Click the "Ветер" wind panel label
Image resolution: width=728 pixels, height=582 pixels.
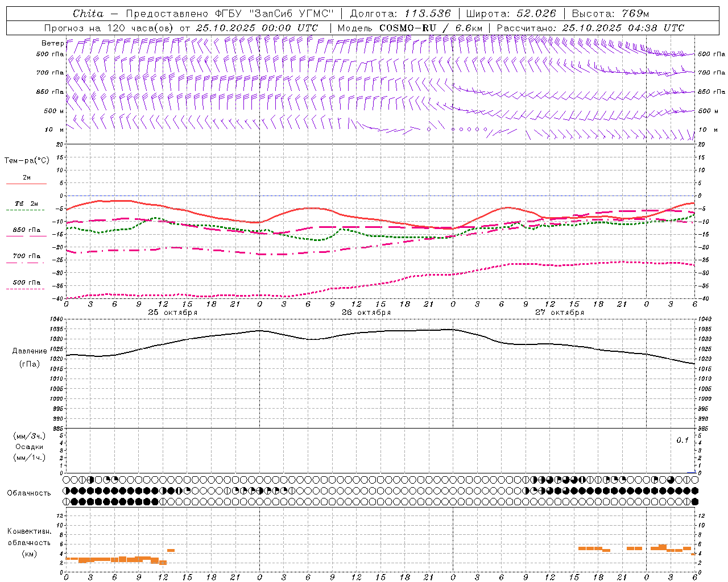tap(52, 43)
